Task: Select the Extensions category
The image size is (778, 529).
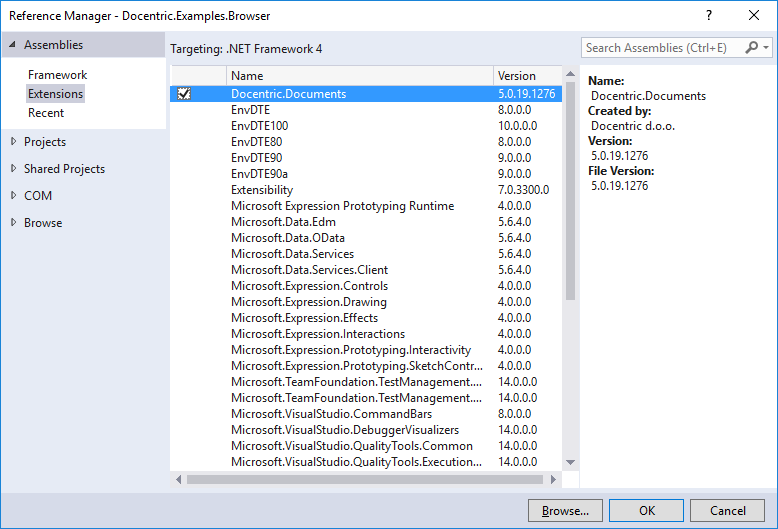Action: (x=56, y=94)
